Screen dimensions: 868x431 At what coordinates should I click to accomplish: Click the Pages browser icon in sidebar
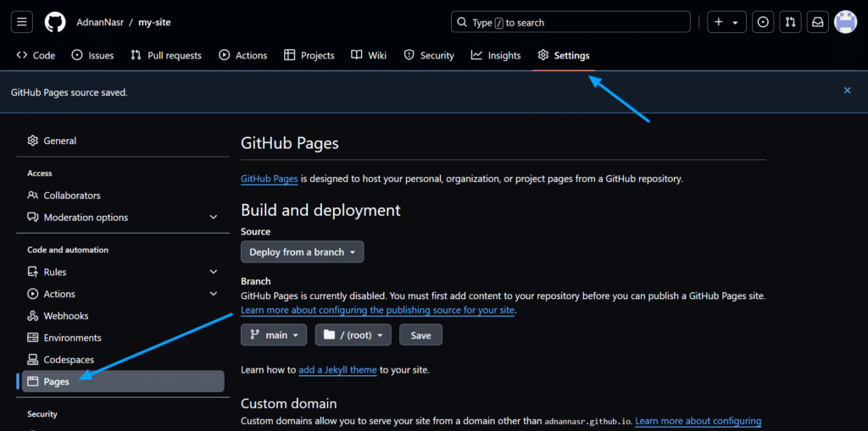(33, 381)
